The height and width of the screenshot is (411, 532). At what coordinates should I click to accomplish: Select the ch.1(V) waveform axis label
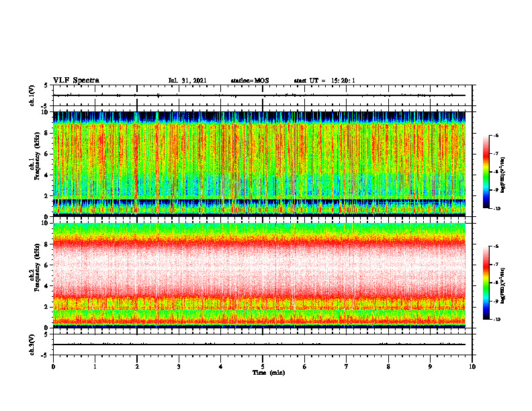pos(32,95)
